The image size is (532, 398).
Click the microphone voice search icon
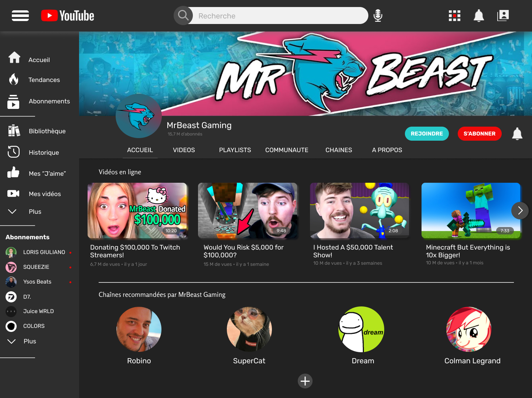378,16
